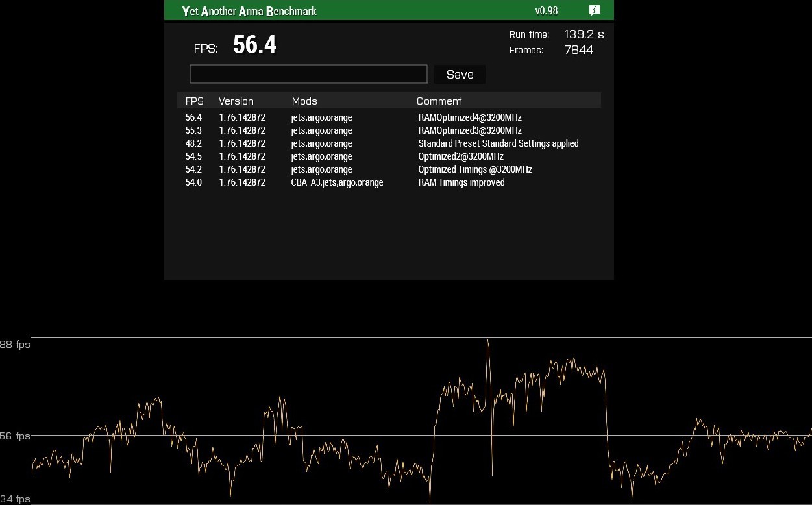Select the 48.2 FPS result row

point(389,143)
